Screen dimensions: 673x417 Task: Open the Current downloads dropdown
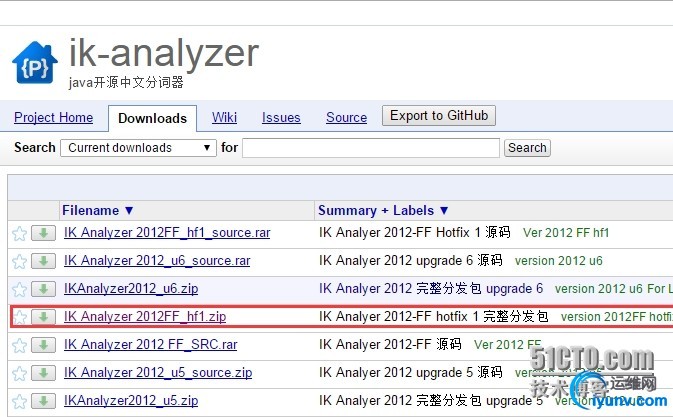click(138, 148)
